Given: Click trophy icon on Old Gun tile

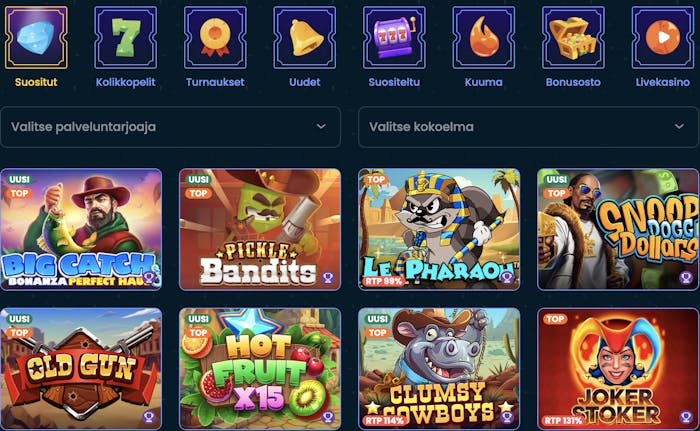Looking at the screenshot, I should pos(149,417).
